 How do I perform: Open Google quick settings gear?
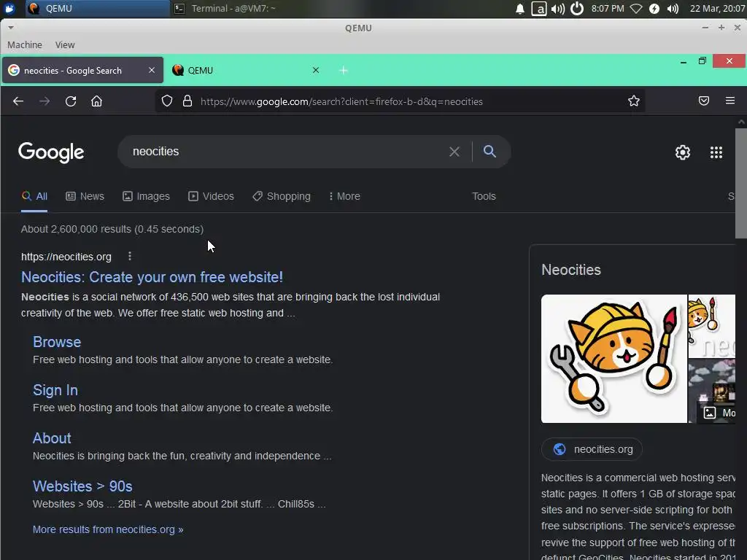coord(683,152)
